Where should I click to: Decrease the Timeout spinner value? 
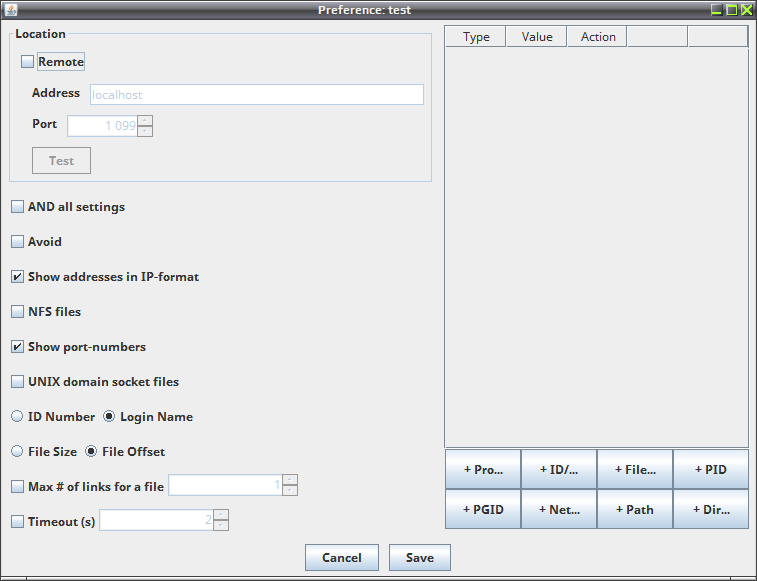[221, 525]
